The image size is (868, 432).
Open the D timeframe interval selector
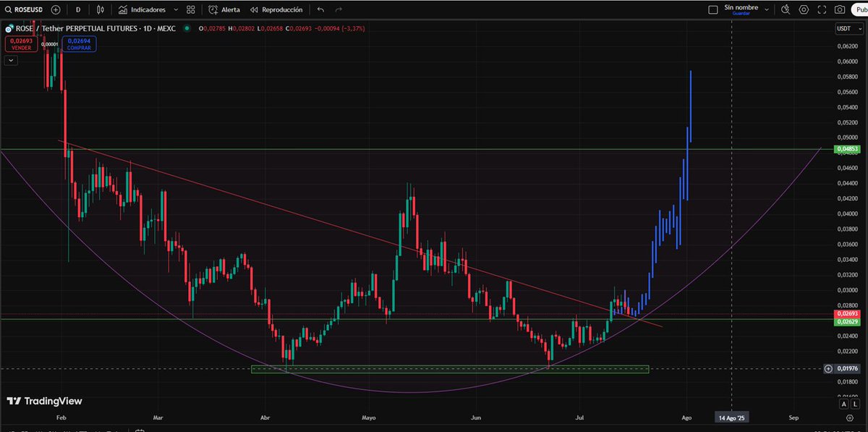pyautogui.click(x=78, y=10)
